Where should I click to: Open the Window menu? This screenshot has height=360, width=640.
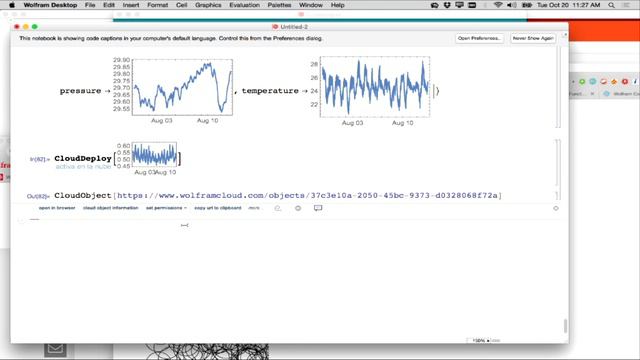pyautogui.click(x=311, y=5)
